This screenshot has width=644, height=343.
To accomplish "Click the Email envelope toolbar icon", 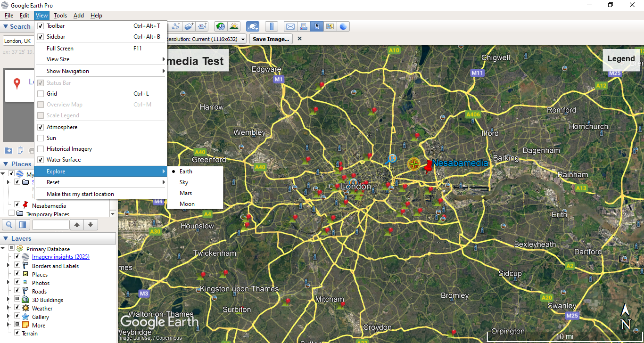I will [x=290, y=27].
